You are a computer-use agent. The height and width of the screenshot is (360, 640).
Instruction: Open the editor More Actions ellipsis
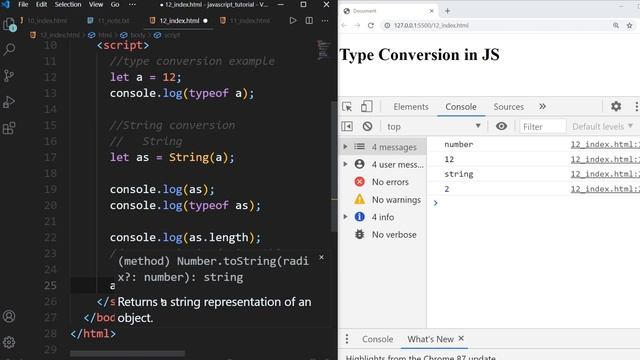(325, 20)
